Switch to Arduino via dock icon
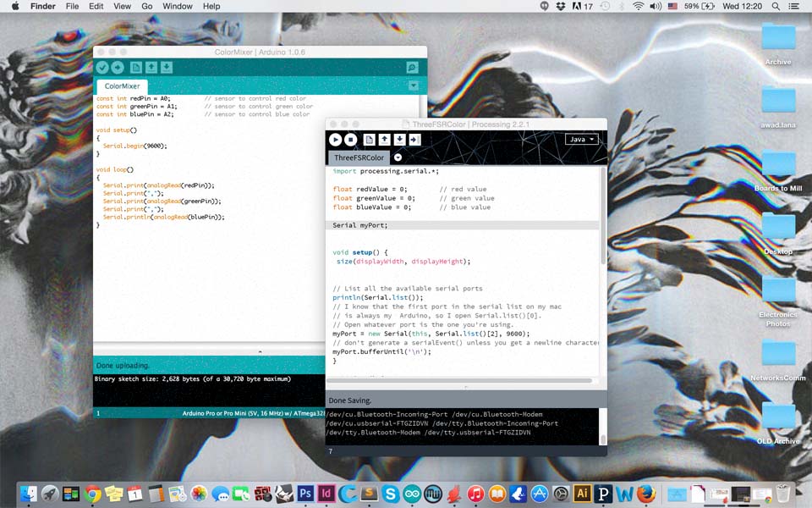The height and width of the screenshot is (508, 812). [412, 494]
